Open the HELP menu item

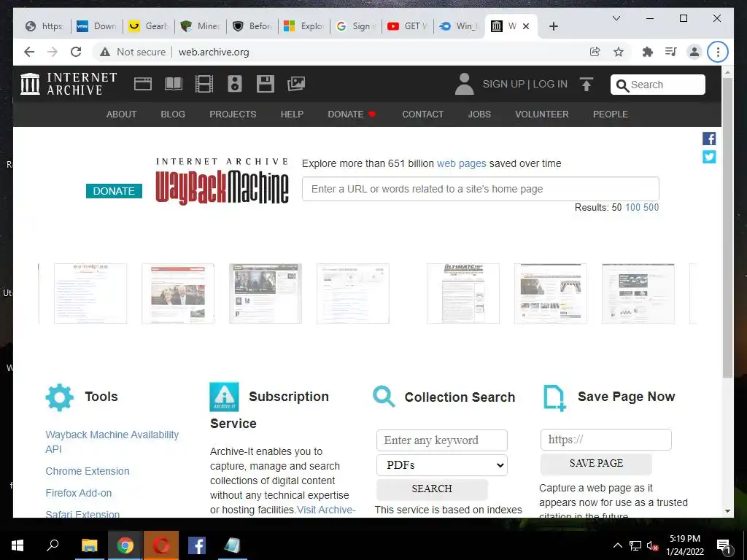coord(292,114)
